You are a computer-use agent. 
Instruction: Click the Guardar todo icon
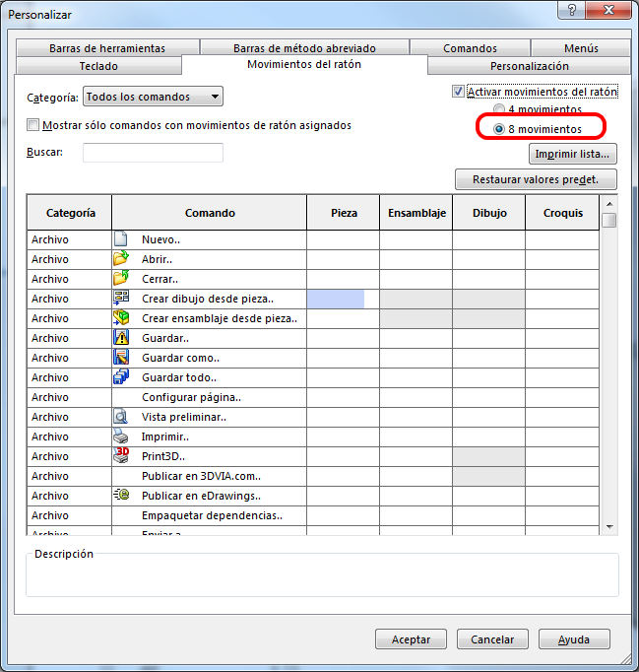pos(122,377)
